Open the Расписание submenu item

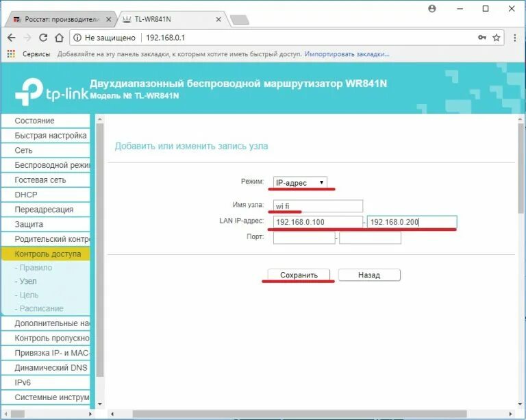click(x=41, y=308)
